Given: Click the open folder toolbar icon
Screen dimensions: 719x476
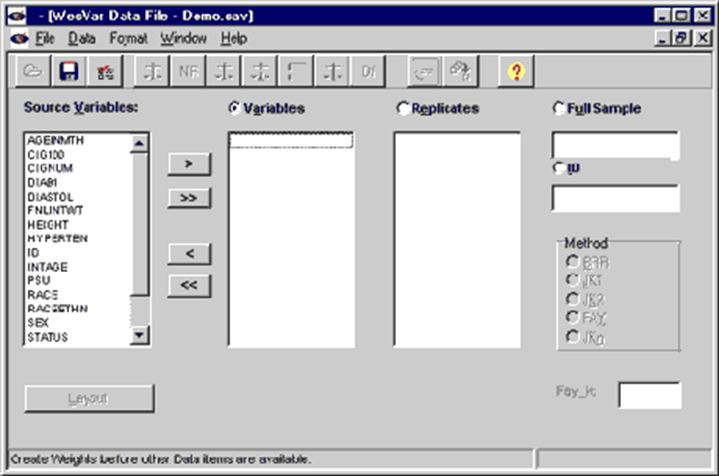Looking at the screenshot, I should tap(33, 71).
